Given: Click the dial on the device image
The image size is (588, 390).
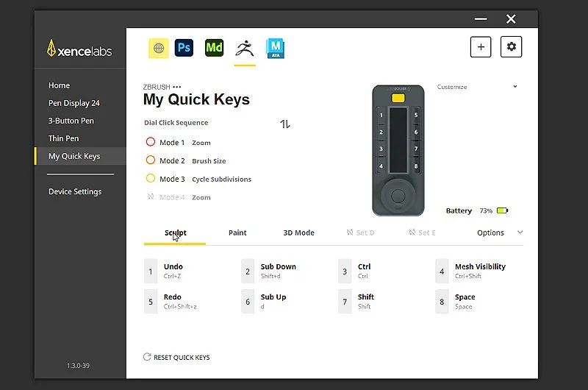Looking at the screenshot, I should coord(398,195).
